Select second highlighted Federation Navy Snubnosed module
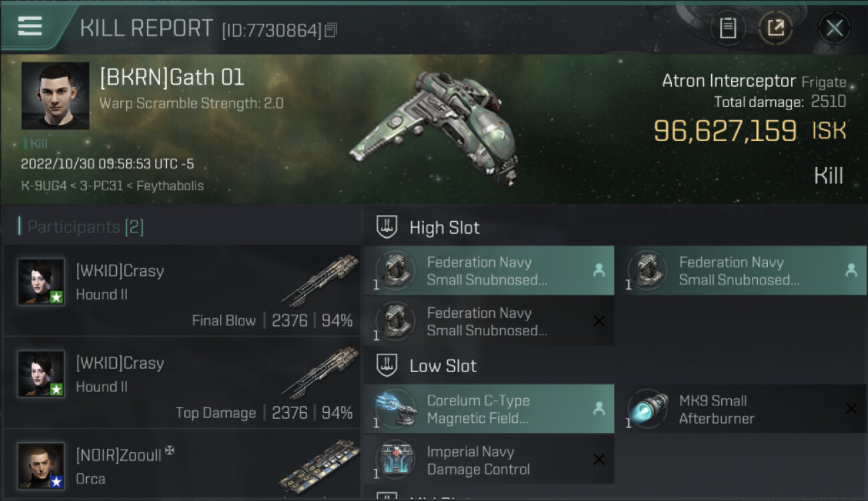 click(x=740, y=271)
